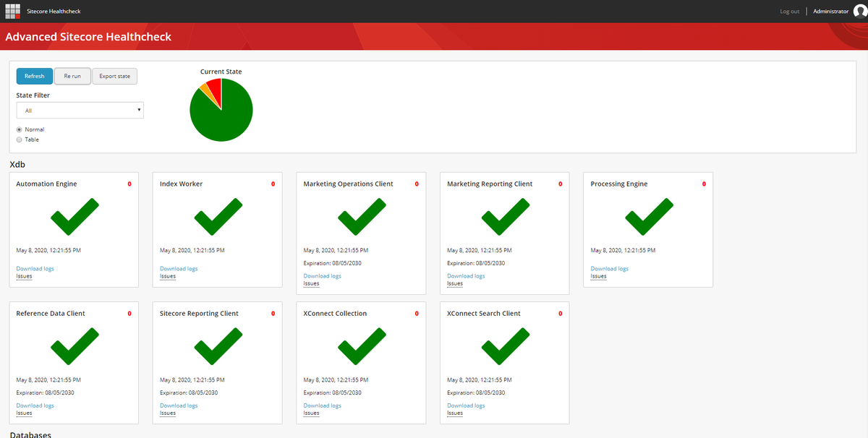This screenshot has width=868, height=438.
Task: Open the State Filter dropdown
Action: [80, 111]
